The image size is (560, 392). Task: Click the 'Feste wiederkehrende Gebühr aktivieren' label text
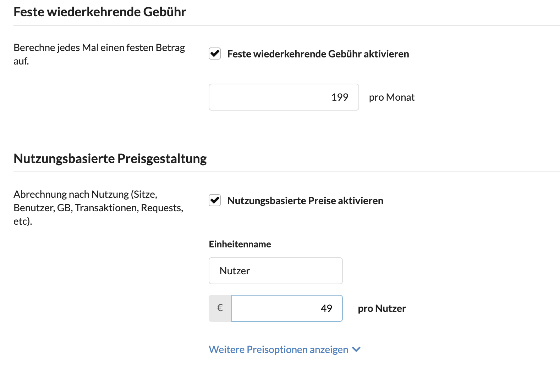coord(318,54)
